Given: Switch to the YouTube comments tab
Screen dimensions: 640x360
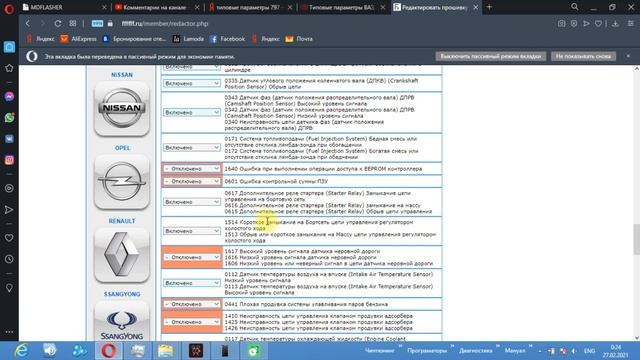Looking at the screenshot, I should pos(158,7).
